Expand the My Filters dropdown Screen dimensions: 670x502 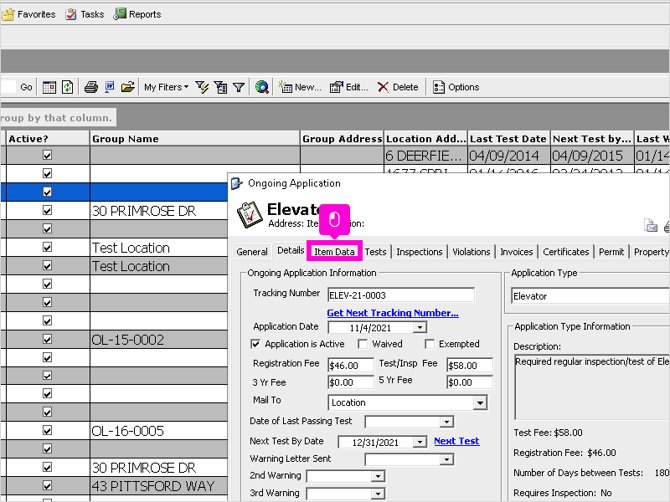166,87
